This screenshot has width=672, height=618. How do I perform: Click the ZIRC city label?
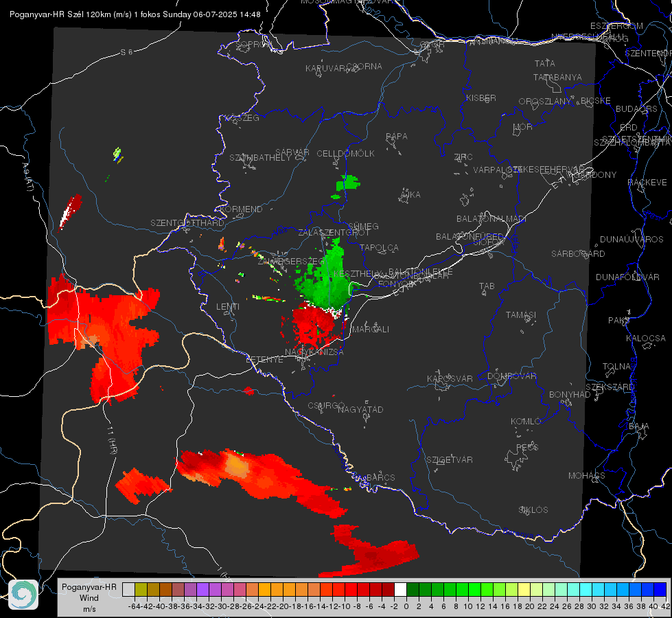coord(463,157)
